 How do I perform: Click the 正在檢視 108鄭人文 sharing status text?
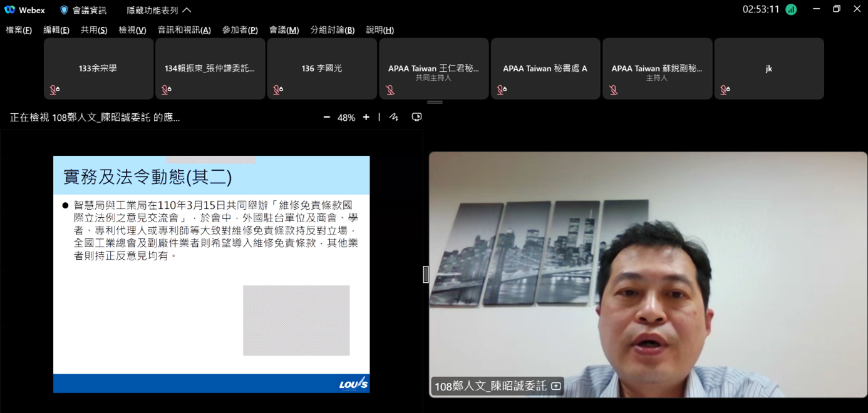pyautogui.click(x=95, y=118)
